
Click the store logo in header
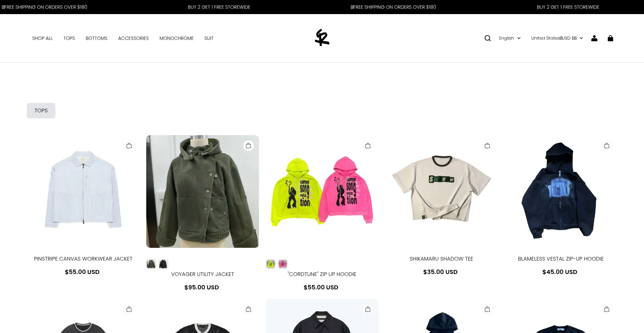point(322,38)
